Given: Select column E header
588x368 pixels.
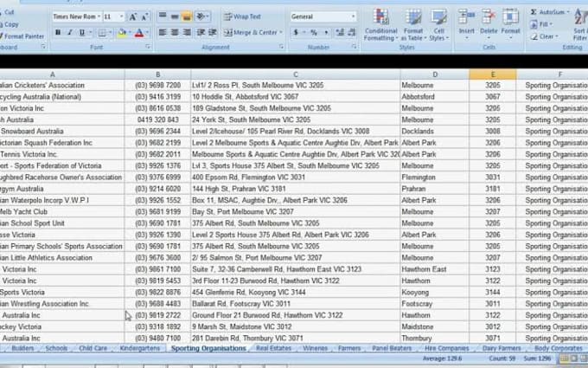Looking at the screenshot, I should tap(493, 74).
